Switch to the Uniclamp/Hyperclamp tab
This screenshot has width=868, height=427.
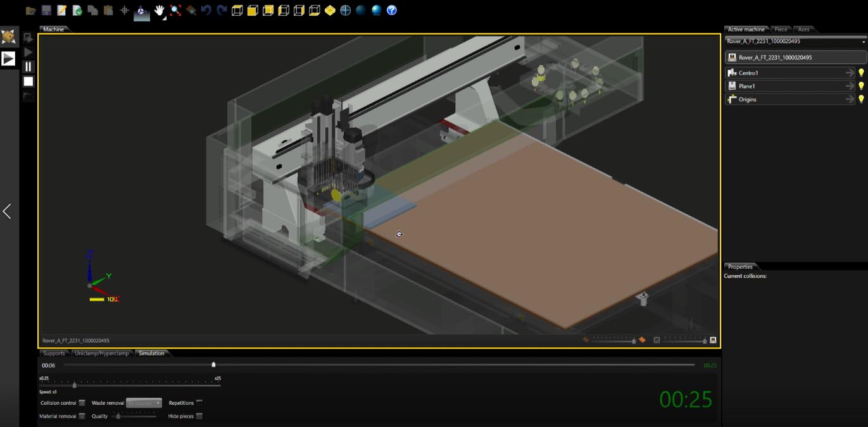[101, 354]
